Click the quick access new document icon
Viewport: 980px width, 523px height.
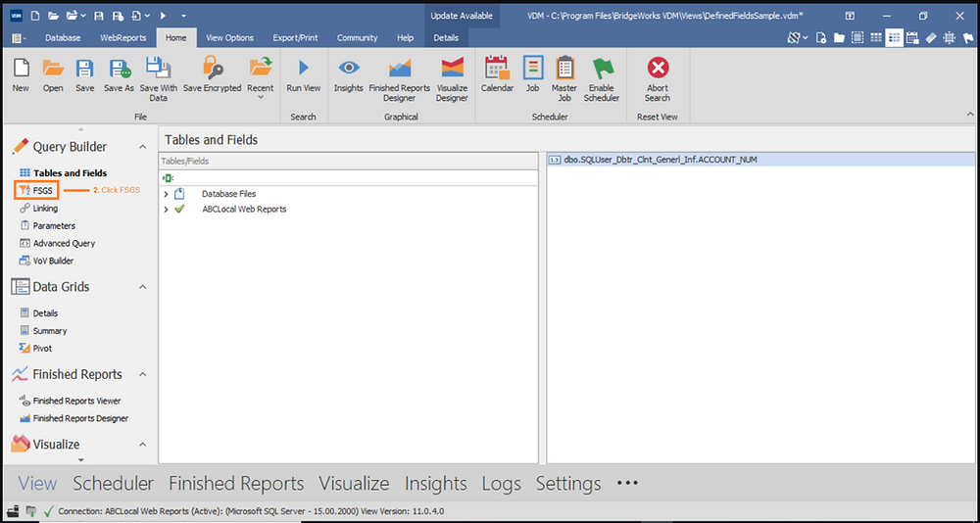pyautogui.click(x=35, y=15)
